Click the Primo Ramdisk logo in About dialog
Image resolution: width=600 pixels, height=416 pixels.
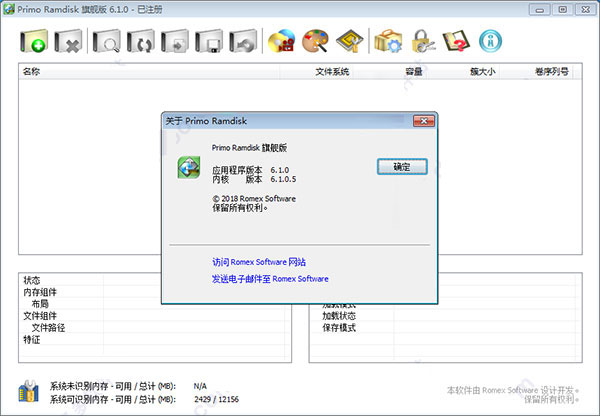click(189, 167)
